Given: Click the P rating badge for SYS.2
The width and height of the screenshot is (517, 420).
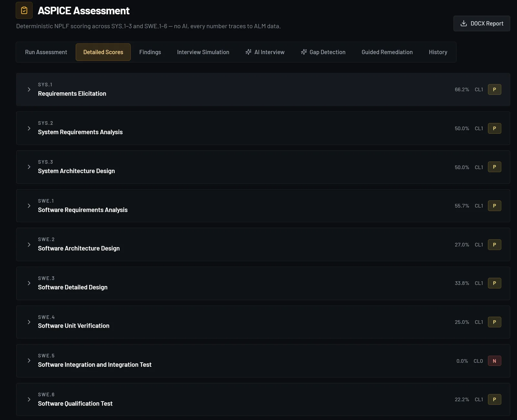Looking at the screenshot, I should [494, 128].
